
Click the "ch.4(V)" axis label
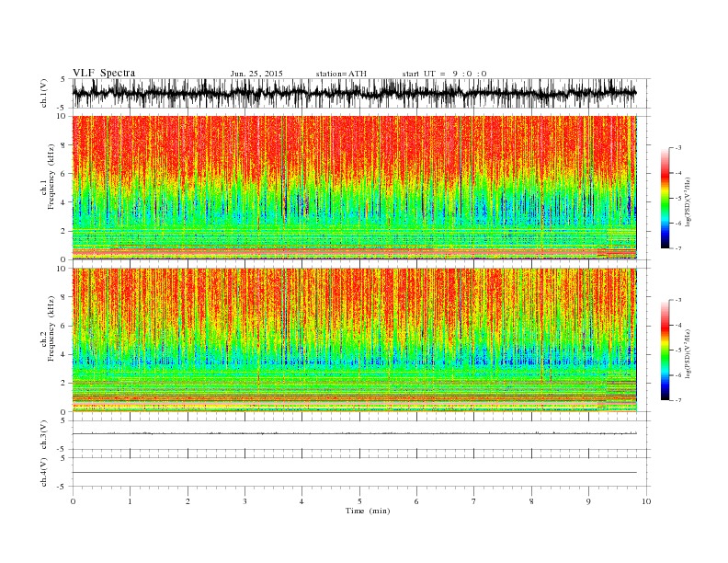[x=44, y=472]
